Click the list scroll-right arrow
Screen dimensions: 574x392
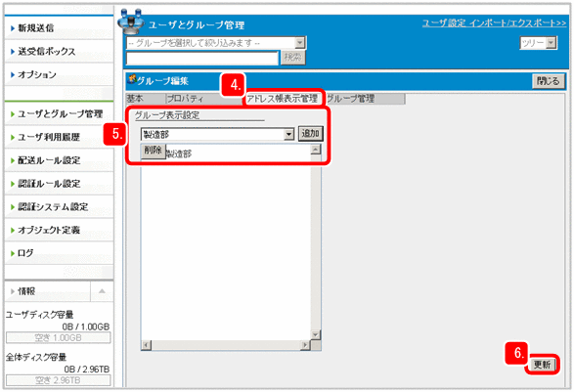click(x=305, y=345)
